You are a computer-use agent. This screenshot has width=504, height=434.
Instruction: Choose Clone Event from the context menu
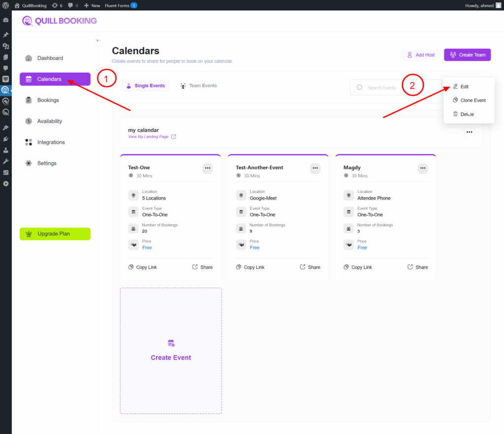[x=469, y=100]
